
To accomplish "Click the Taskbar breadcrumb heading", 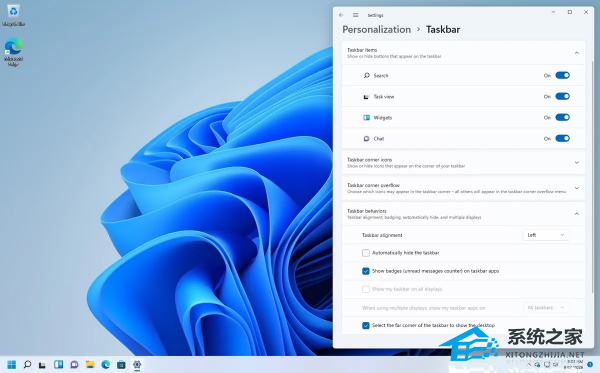I will coord(443,29).
